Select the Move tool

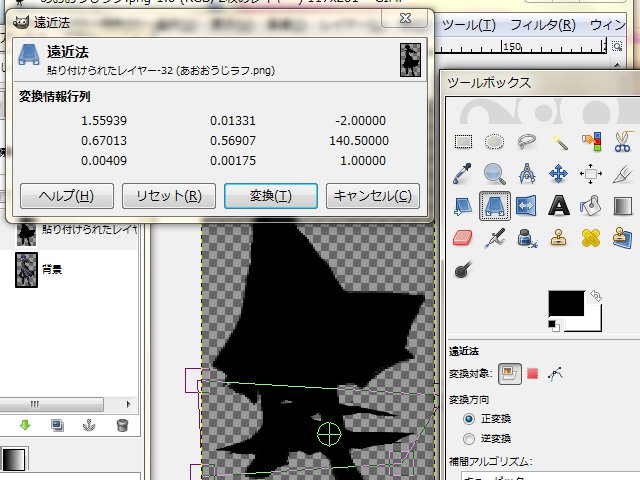coord(559,174)
